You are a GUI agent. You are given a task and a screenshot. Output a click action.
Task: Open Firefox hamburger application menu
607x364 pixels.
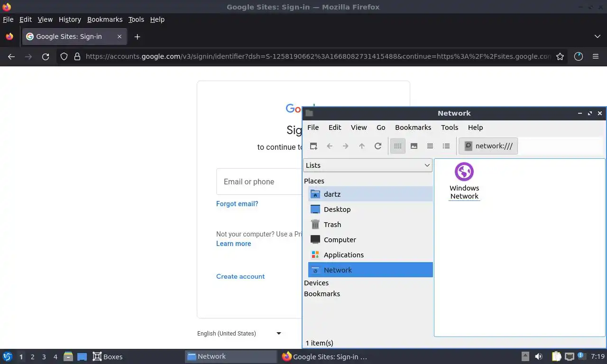pos(596,56)
